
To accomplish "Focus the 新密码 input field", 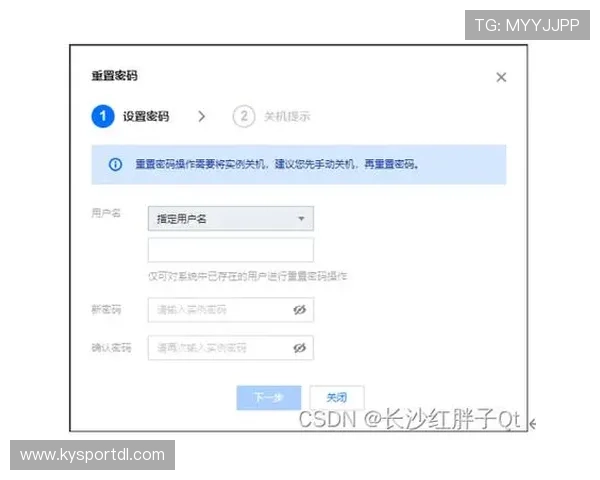I will (x=231, y=310).
